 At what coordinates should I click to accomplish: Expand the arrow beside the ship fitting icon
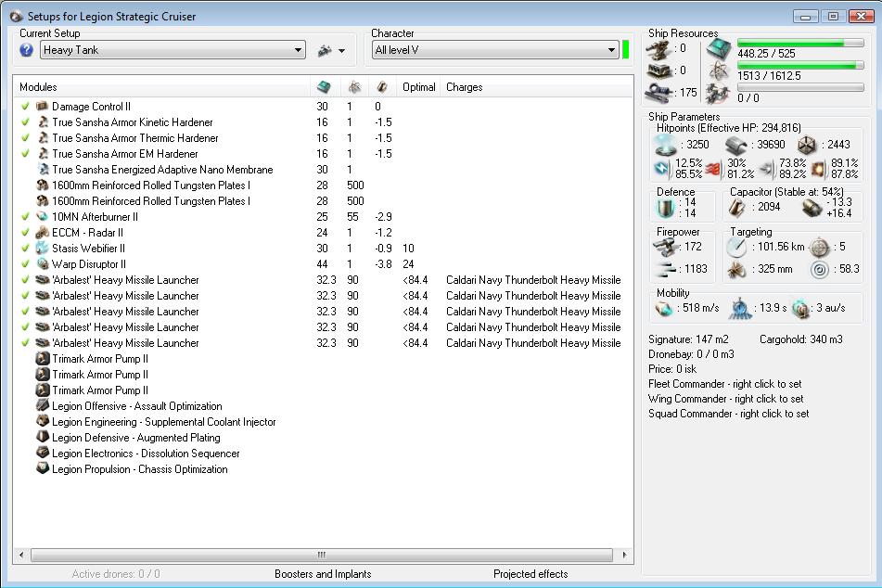[341, 51]
